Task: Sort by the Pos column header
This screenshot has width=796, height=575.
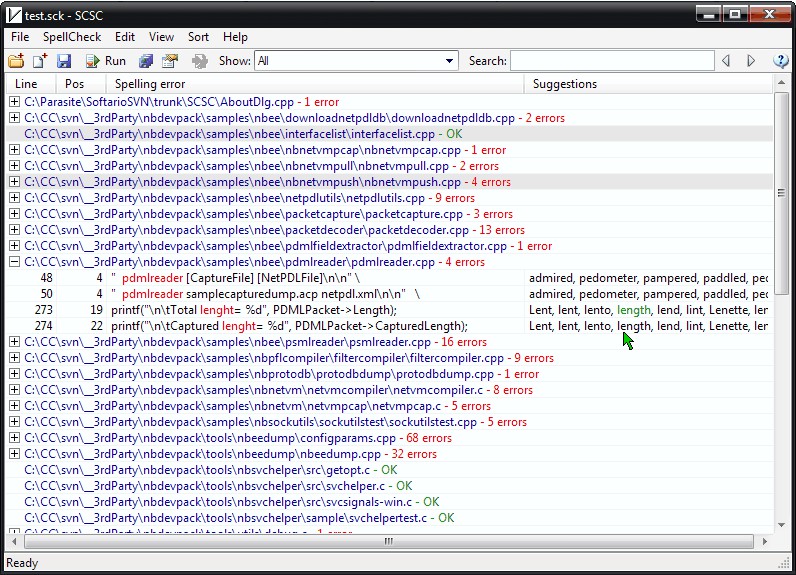Action: tap(81, 84)
